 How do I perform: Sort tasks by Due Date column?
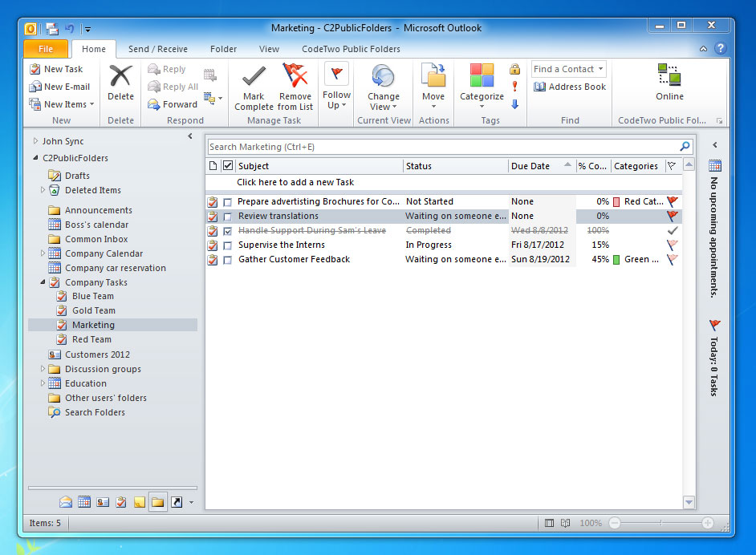[x=542, y=166]
